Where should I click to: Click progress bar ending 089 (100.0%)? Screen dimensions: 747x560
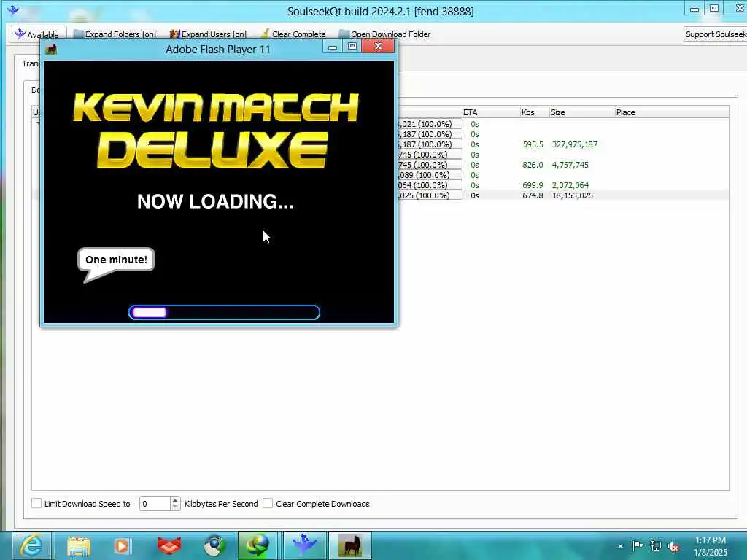pos(429,175)
